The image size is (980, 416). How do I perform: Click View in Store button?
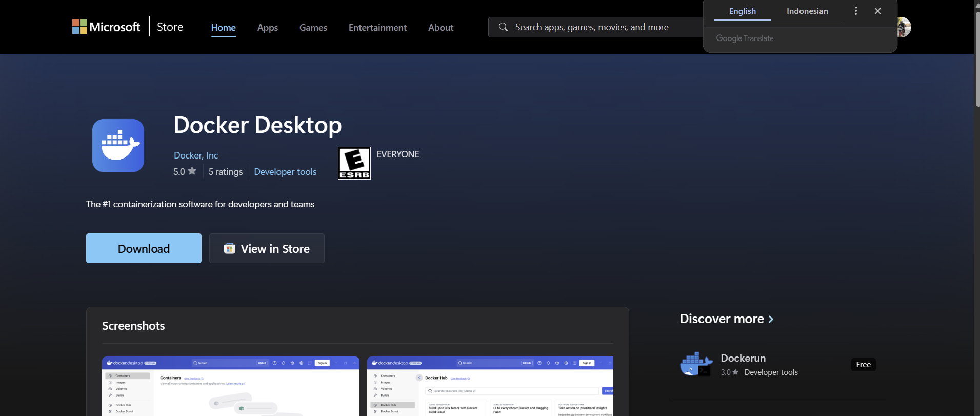[267, 248]
